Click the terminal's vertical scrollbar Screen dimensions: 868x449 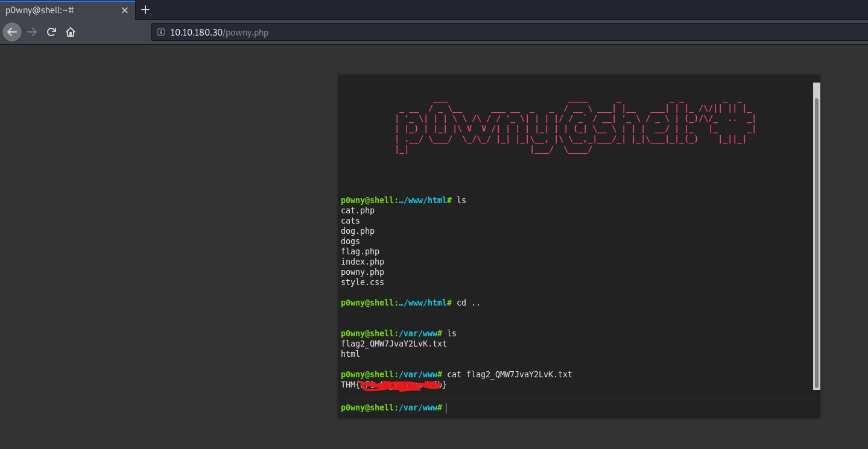coord(817,241)
